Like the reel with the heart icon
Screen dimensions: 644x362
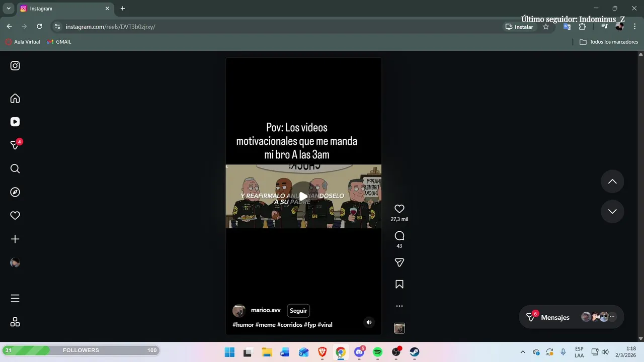(399, 209)
